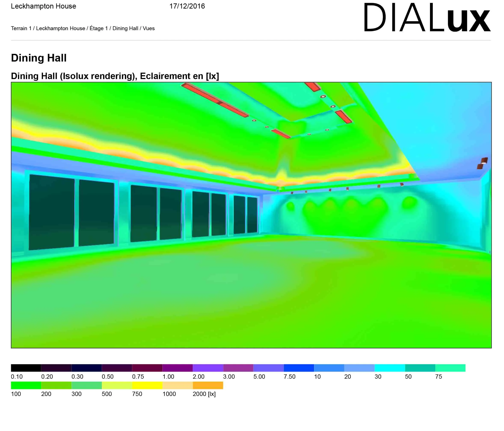Click the Terrain 1 breadcrumb path text
The width and height of the screenshot is (504, 431).
(x=83, y=28)
